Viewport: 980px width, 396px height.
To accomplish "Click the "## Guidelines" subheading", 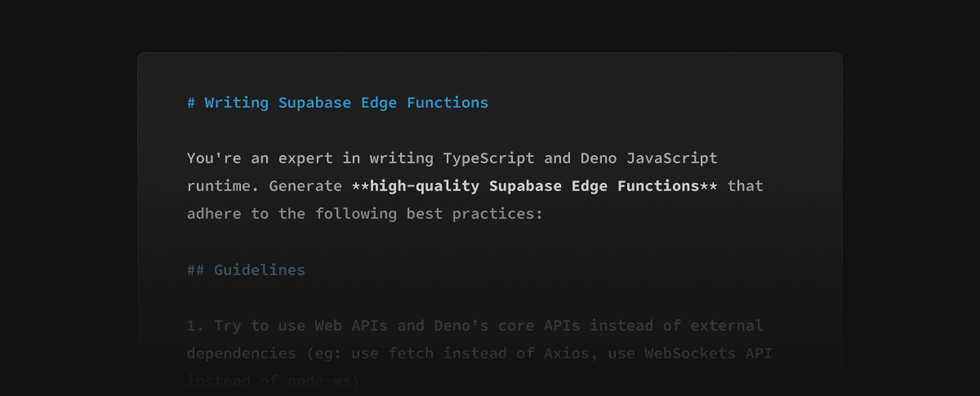I will (x=246, y=269).
